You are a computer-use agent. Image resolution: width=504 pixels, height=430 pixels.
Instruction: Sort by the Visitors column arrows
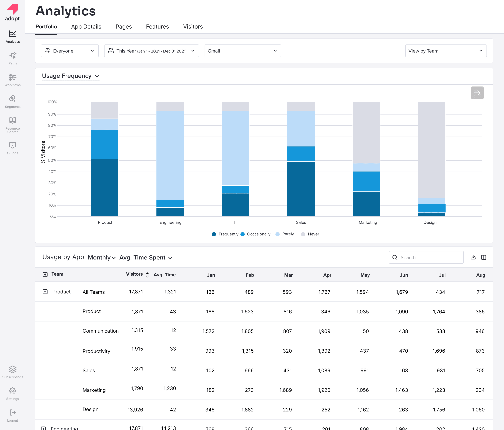147,275
